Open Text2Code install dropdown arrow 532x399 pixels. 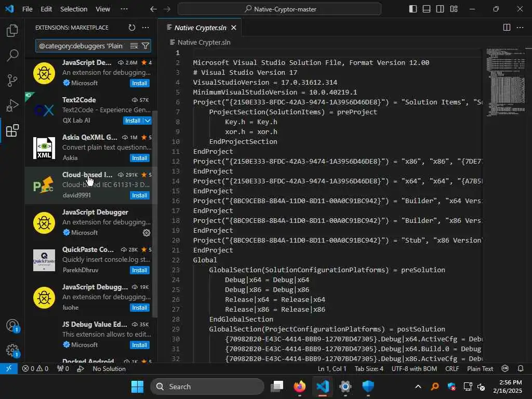coord(148,121)
